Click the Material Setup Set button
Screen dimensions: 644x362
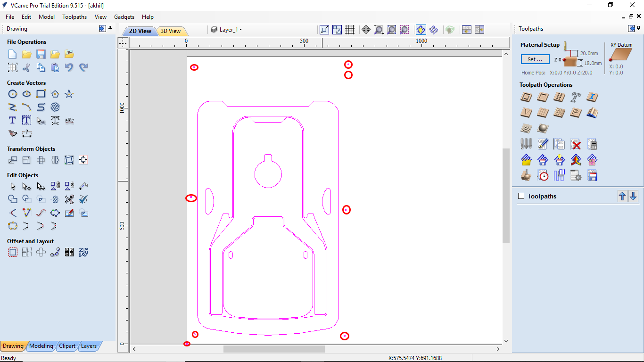click(x=535, y=59)
